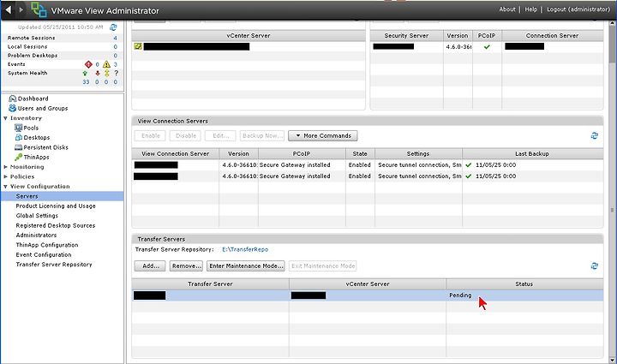The image size is (617, 364).
Task: Click the red error events icon
Action: click(88, 64)
